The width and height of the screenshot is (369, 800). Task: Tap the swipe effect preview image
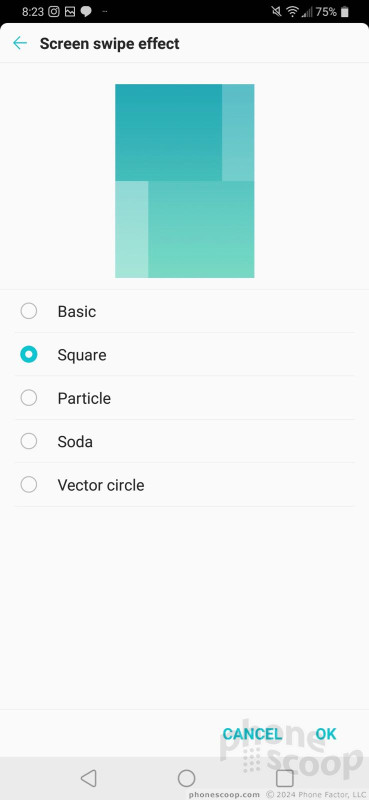coord(184,181)
